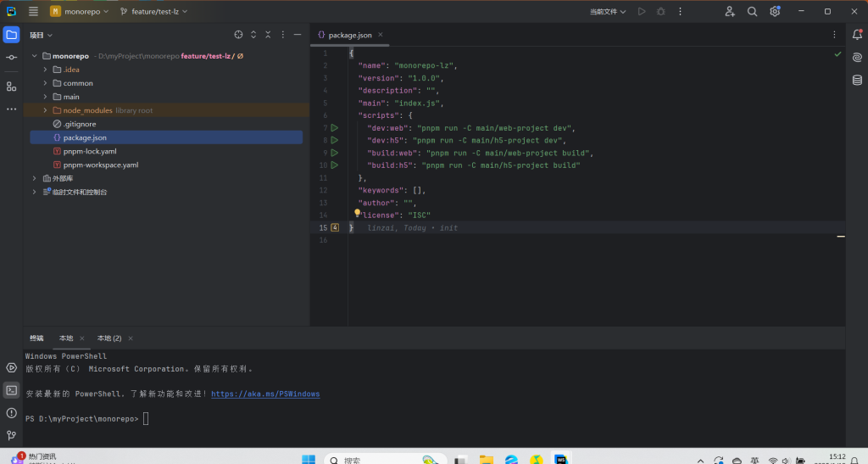This screenshot has height=464, width=868.
Task: Open the Windows Start button
Action: (309, 458)
